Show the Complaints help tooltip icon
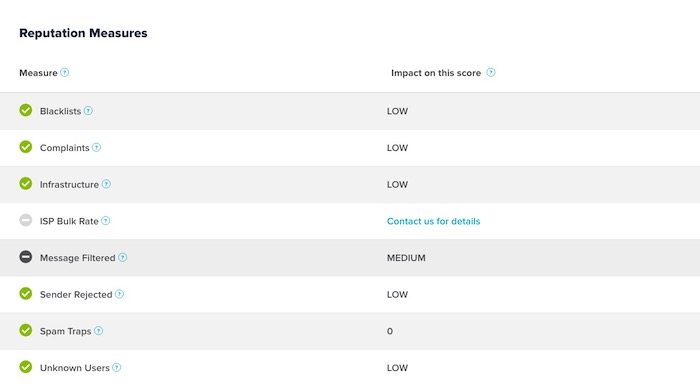This screenshot has height=387, width=700. click(x=96, y=147)
